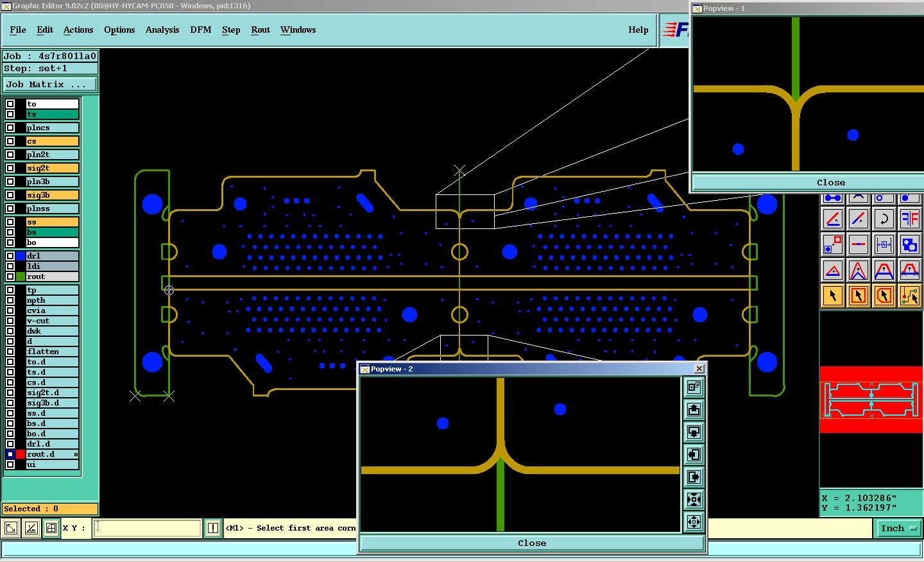Select the 'flatten' layer name
The height and width of the screenshot is (562, 924).
pyautogui.click(x=52, y=352)
